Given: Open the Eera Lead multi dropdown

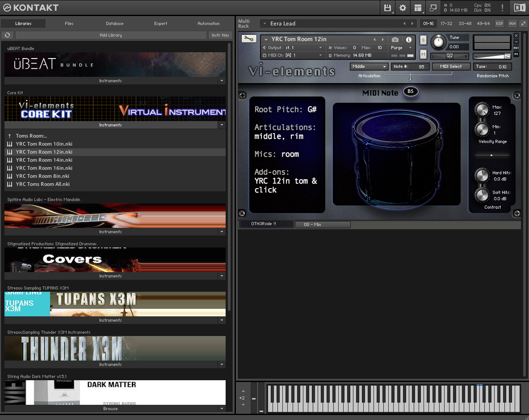Looking at the screenshot, I should [x=264, y=24].
